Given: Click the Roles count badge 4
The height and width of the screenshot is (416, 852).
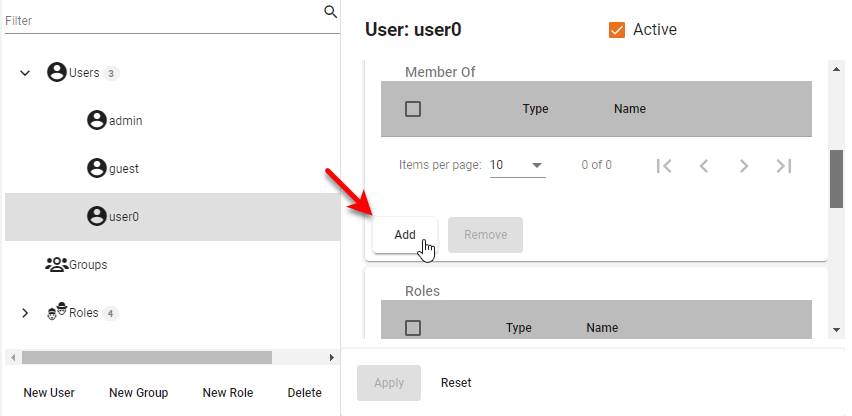Looking at the screenshot, I should point(110,313).
